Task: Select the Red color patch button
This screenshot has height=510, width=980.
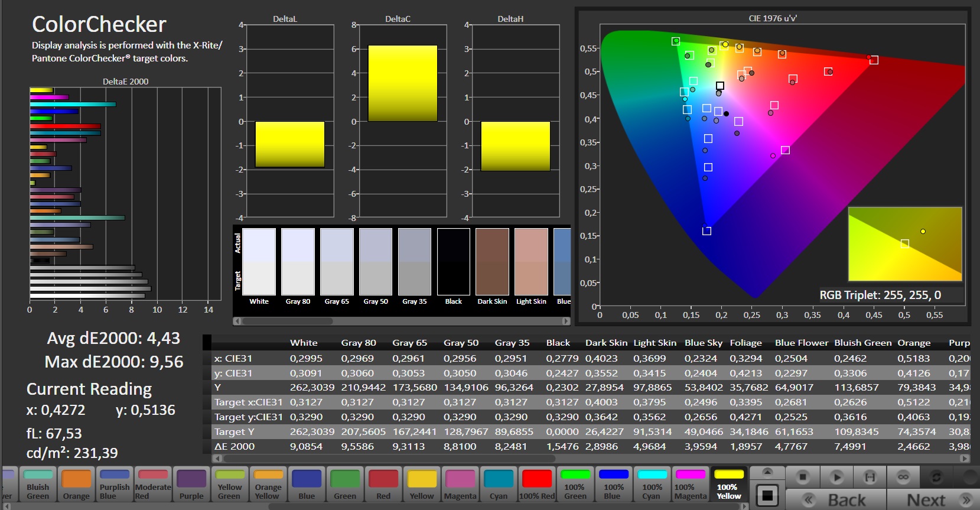Action: tap(383, 485)
